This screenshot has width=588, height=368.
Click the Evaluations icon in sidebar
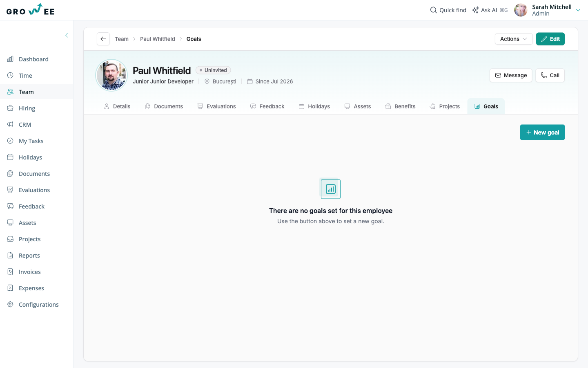pos(10,190)
